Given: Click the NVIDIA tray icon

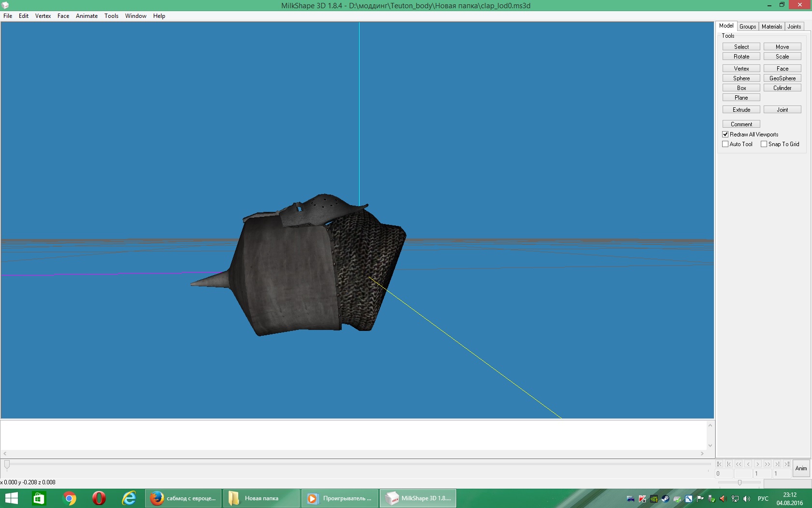Looking at the screenshot, I should point(653,499).
